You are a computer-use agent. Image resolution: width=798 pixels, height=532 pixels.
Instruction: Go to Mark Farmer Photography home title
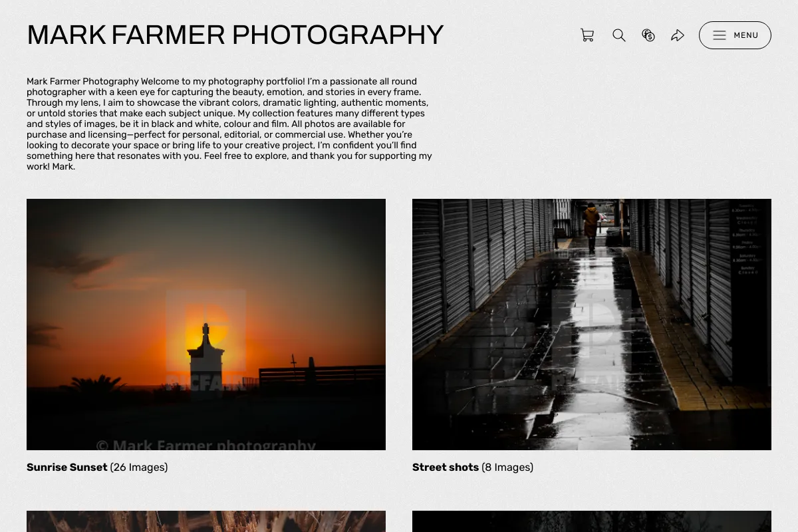235,35
